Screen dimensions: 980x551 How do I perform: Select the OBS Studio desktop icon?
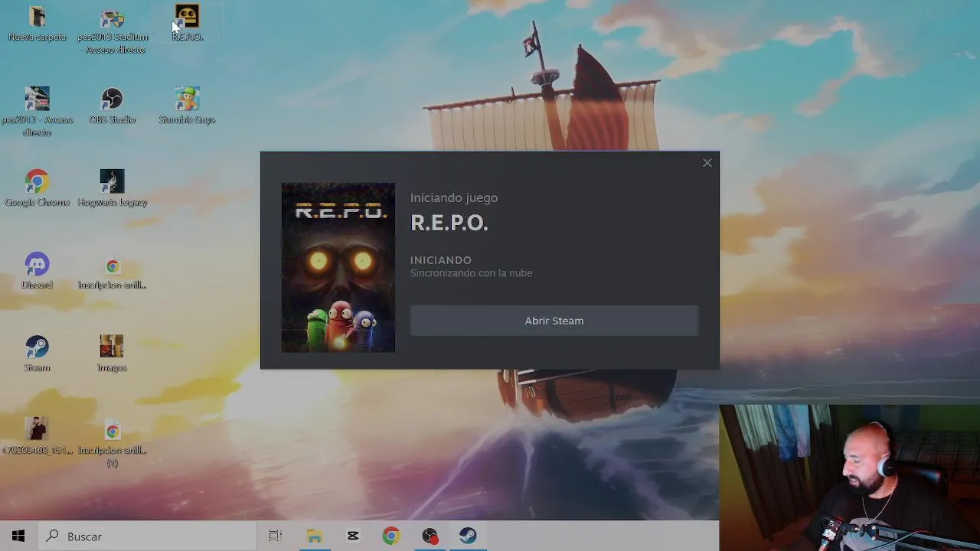112,106
